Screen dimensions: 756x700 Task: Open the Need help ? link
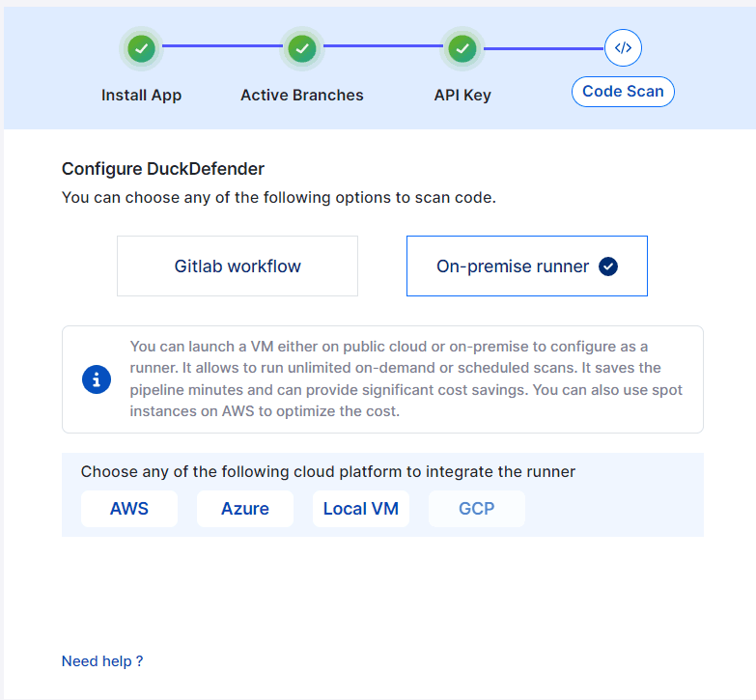point(102,661)
